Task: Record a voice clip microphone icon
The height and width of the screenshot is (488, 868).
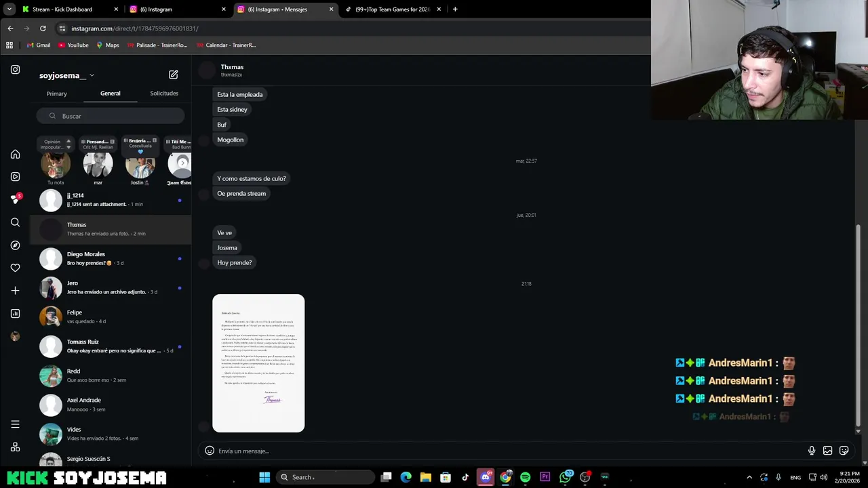Action: click(812, 451)
